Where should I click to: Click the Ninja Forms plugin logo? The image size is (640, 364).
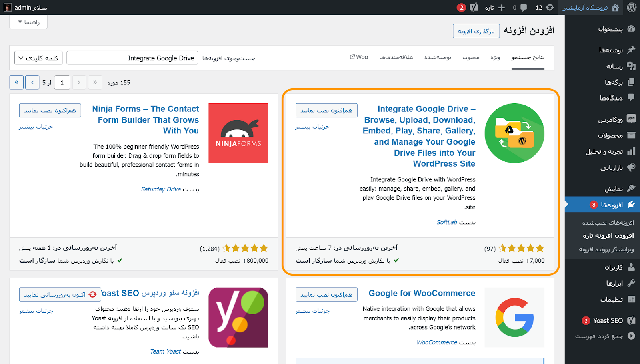pos(238,133)
